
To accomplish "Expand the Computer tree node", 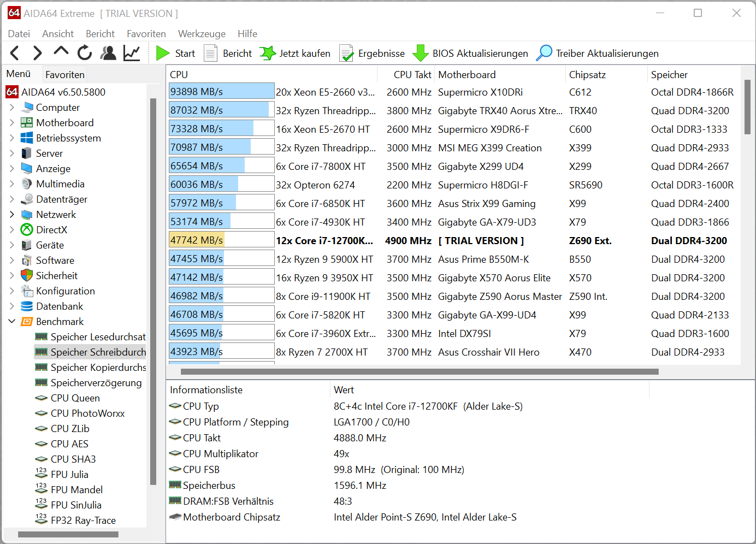I will point(12,108).
